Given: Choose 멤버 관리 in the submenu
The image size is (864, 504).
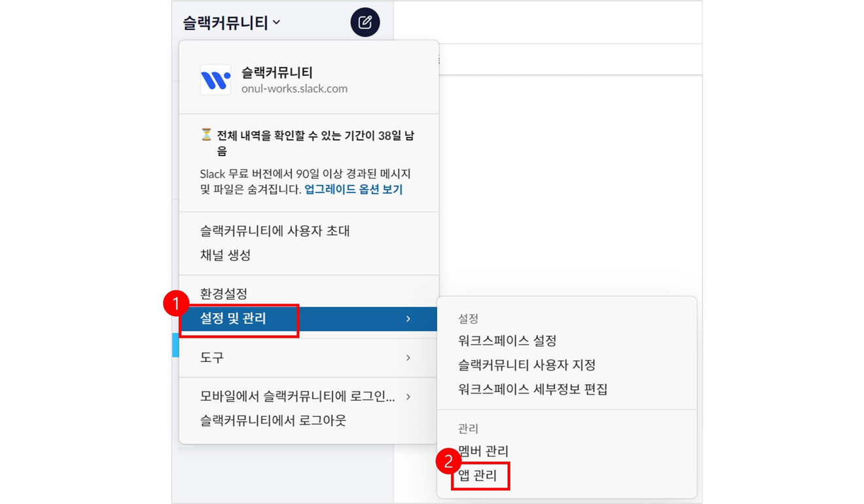Looking at the screenshot, I should (x=567, y=451).
